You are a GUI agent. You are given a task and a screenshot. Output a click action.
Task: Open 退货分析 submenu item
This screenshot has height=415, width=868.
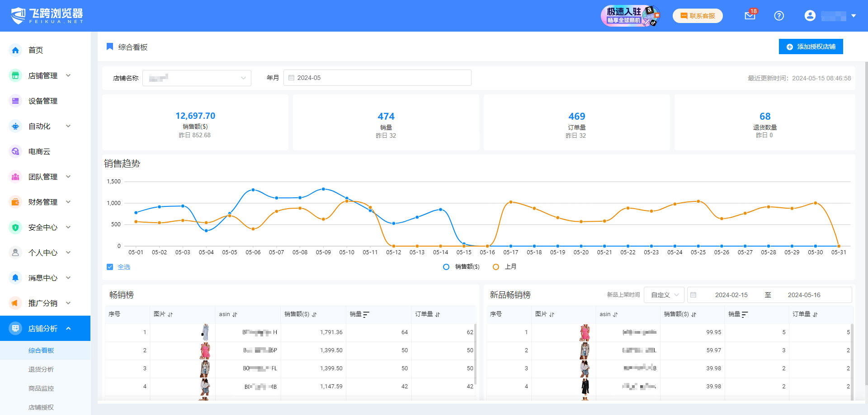pos(41,369)
